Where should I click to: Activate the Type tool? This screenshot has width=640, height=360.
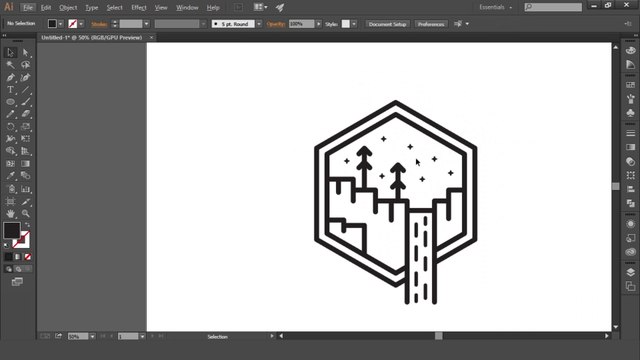click(x=11, y=89)
